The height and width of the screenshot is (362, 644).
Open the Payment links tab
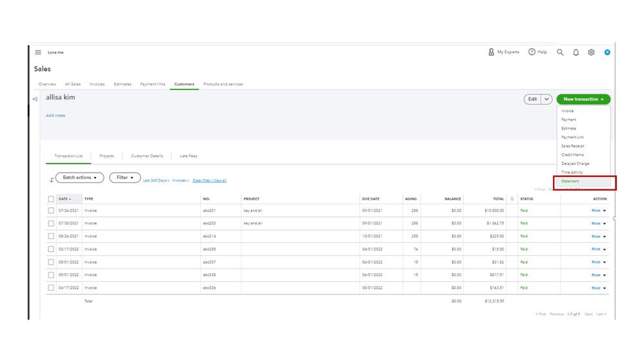(153, 84)
